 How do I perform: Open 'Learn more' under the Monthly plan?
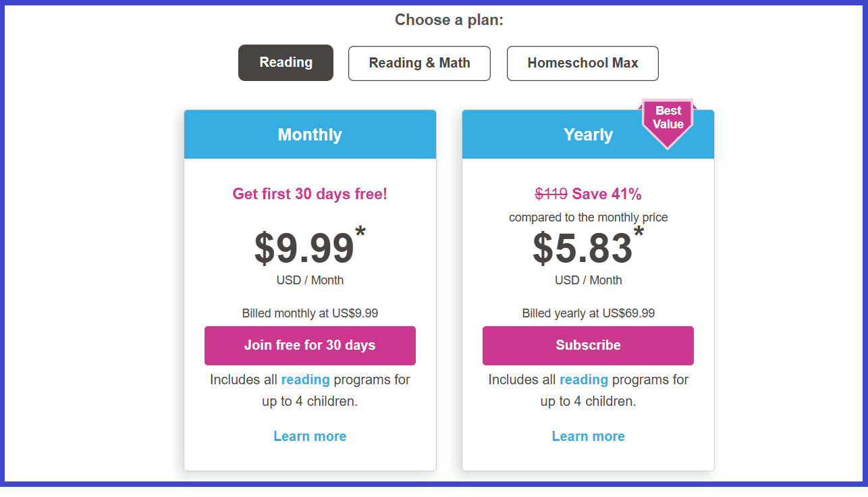coord(310,436)
